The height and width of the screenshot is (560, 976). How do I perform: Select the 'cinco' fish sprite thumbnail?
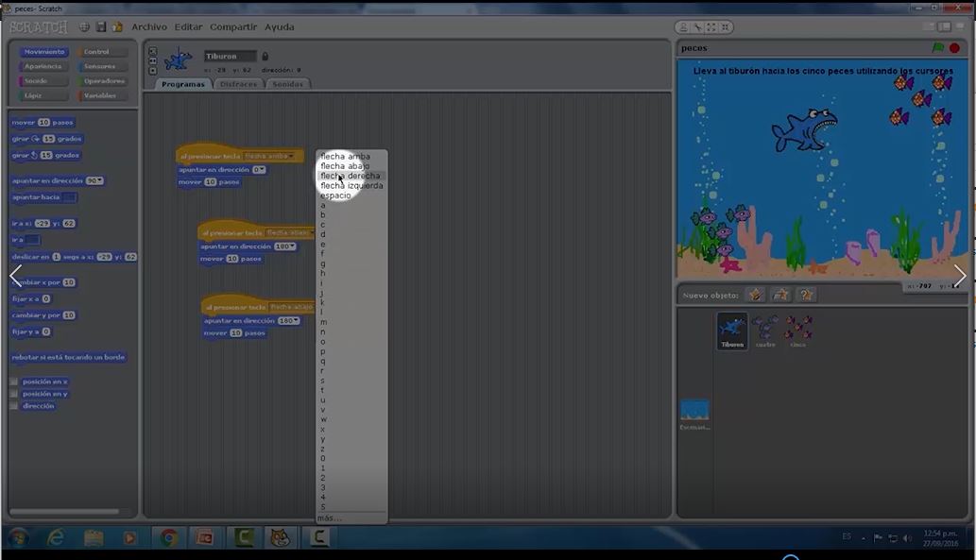pos(798,331)
